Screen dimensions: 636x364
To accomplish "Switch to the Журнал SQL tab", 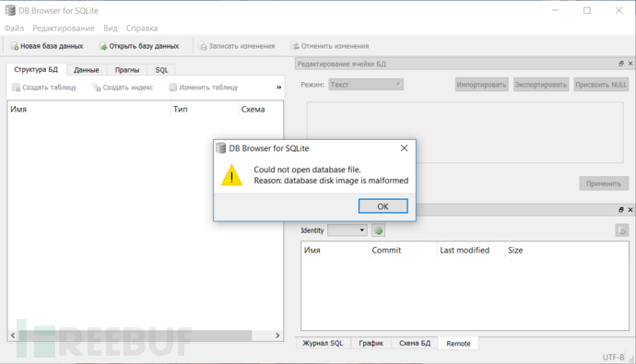I will [323, 344].
